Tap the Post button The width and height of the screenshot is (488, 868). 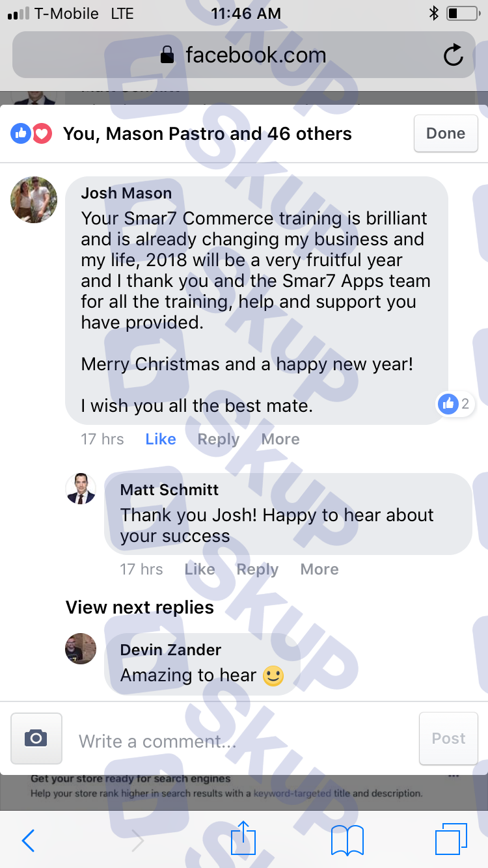click(449, 739)
